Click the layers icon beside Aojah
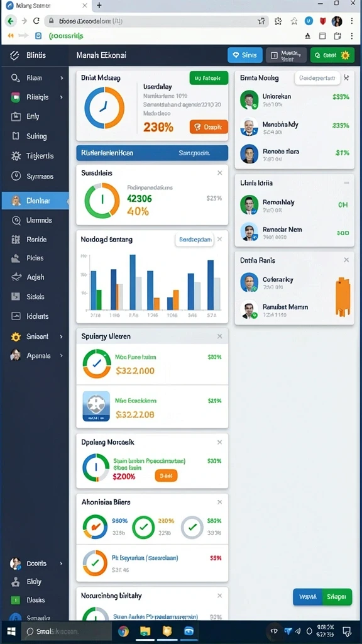Viewport: 362px width, 644px height. (x=16, y=277)
